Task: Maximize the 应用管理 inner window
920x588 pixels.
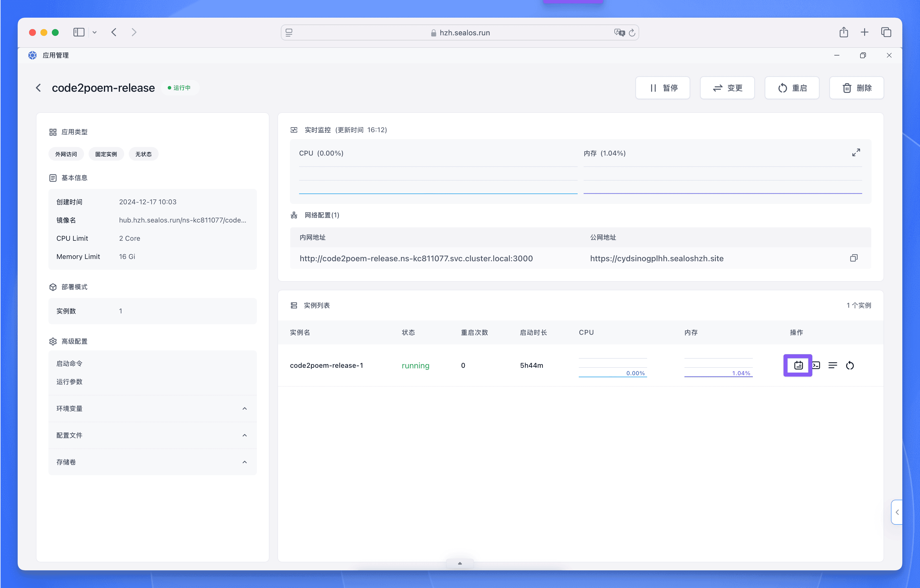Action: coord(863,55)
